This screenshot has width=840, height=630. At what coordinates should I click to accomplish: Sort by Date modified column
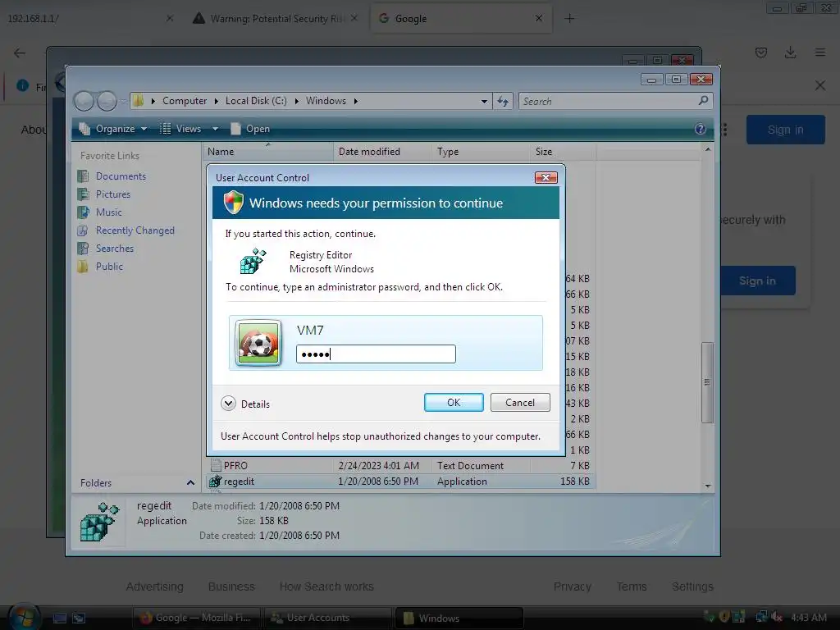pos(382,152)
